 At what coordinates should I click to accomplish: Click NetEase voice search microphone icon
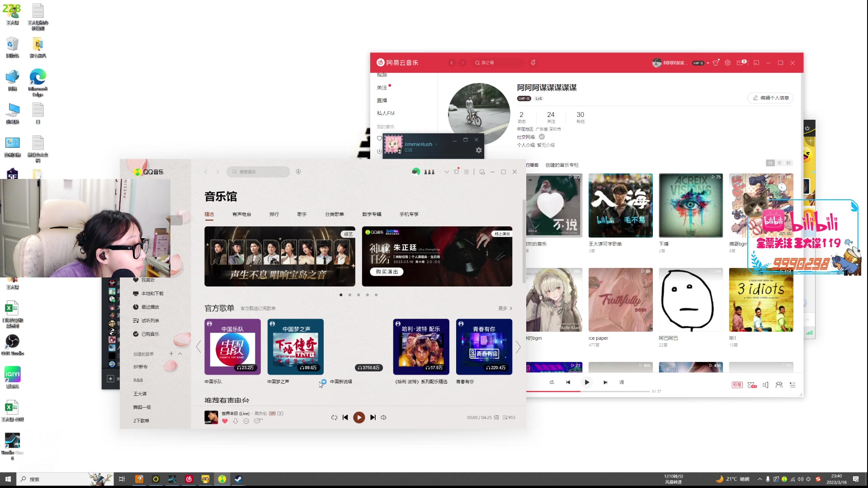(533, 63)
